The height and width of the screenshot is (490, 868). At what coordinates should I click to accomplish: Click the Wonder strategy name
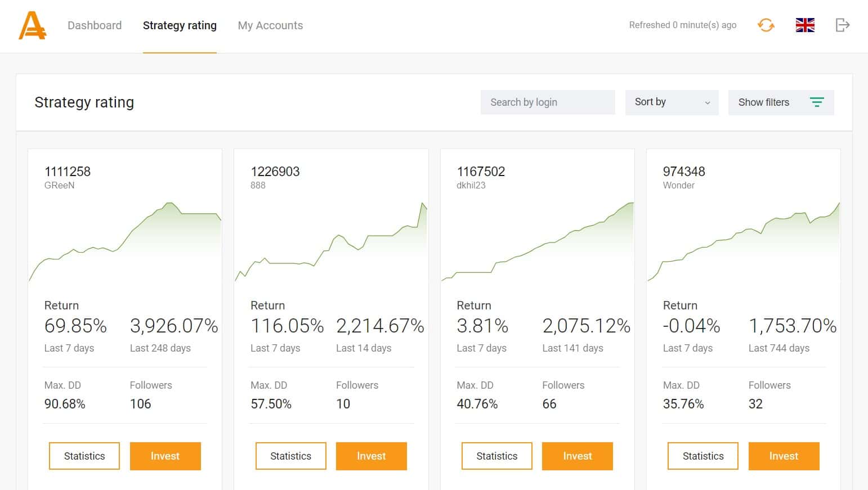coord(678,185)
